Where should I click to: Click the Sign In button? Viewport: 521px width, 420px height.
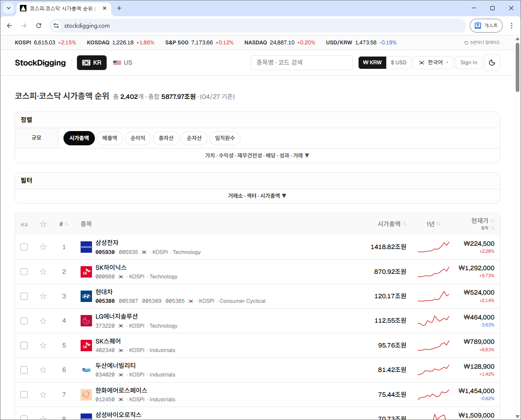click(x=469, y=63)
